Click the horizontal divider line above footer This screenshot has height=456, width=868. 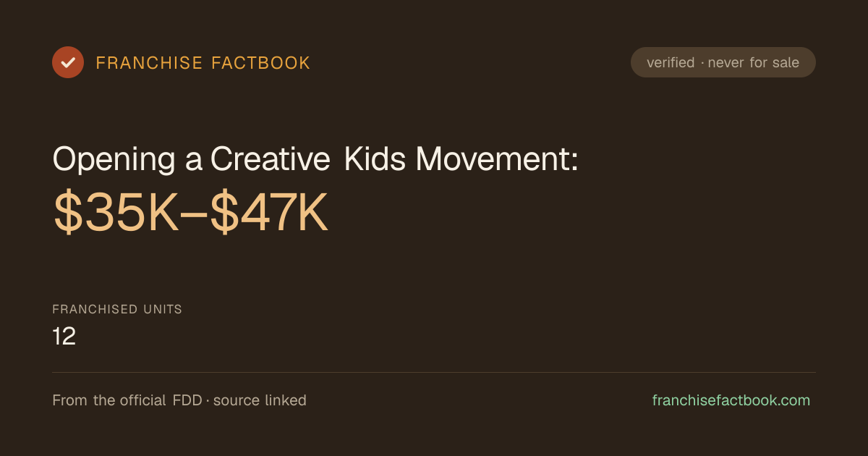pyautogui.click(x=434, y=372)
